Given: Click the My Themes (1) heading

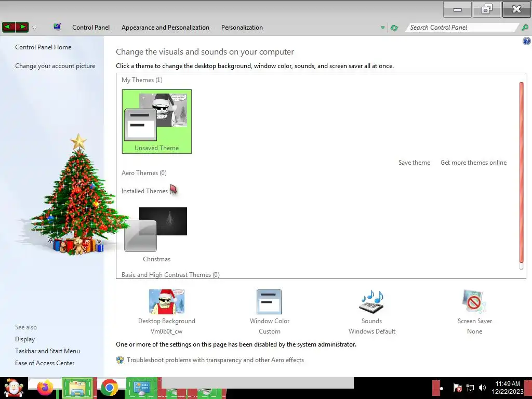Looking at the screenshot, I should [142, 79].
